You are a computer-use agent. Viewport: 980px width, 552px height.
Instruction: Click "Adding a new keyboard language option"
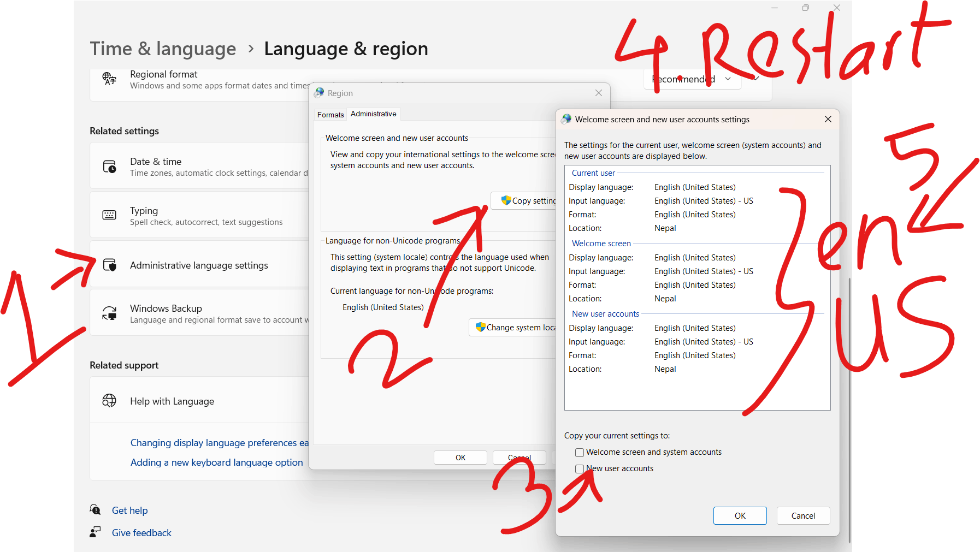216,462
